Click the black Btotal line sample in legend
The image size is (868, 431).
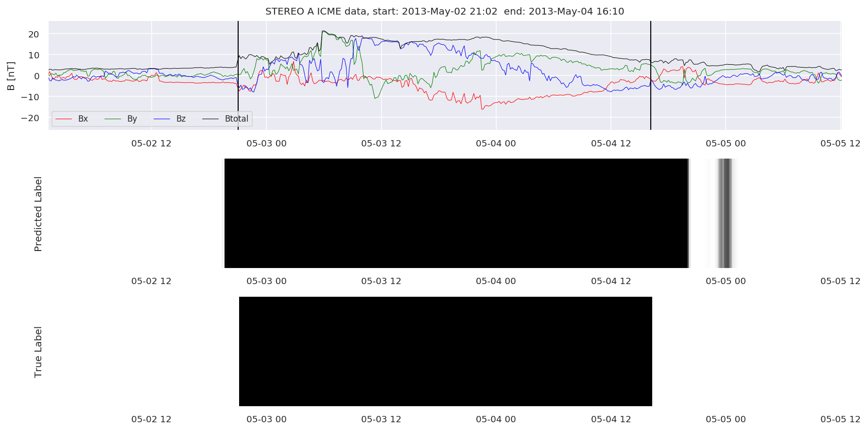click(x=210, y=119)
